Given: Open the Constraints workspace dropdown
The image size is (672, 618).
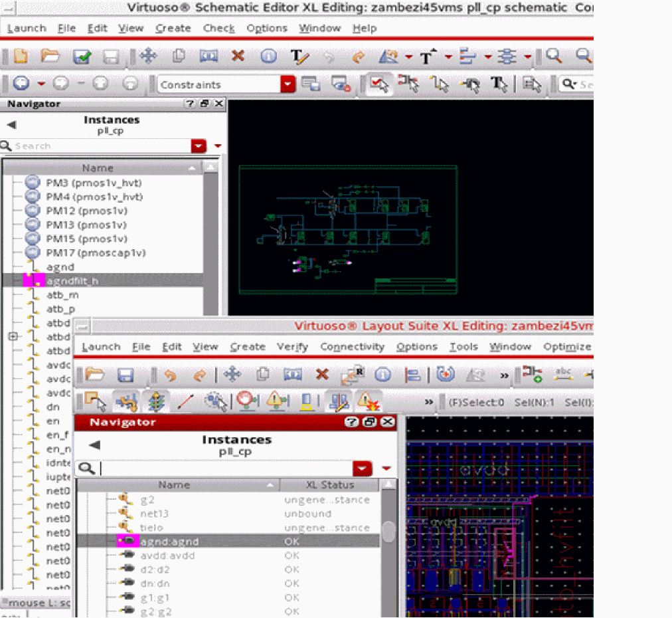Looking at the screenshot, I should (x=288, y=84).
